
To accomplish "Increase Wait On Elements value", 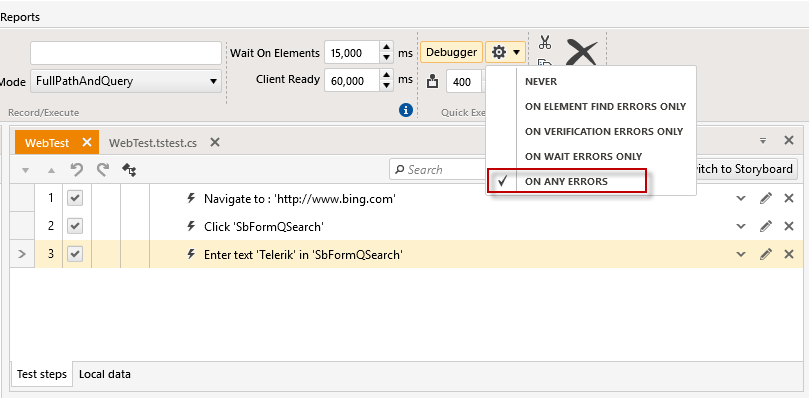I will [x=386, y=47].
